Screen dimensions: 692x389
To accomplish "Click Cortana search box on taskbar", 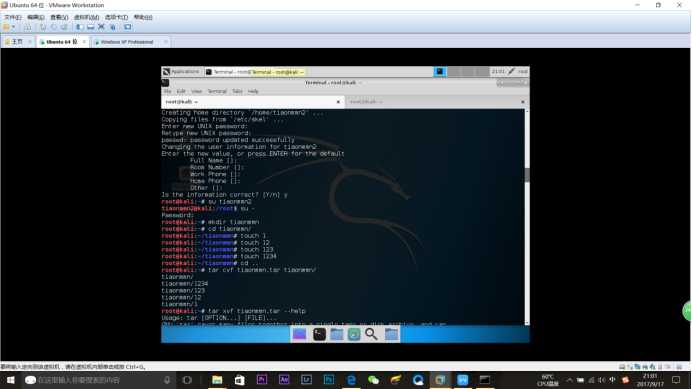I will click(x=99, y=380).
